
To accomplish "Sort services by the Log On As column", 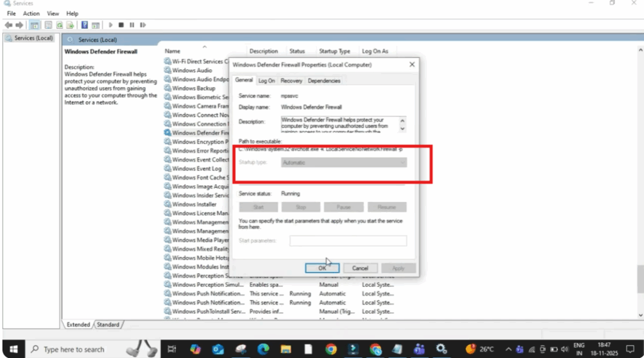I will [375, 52].
